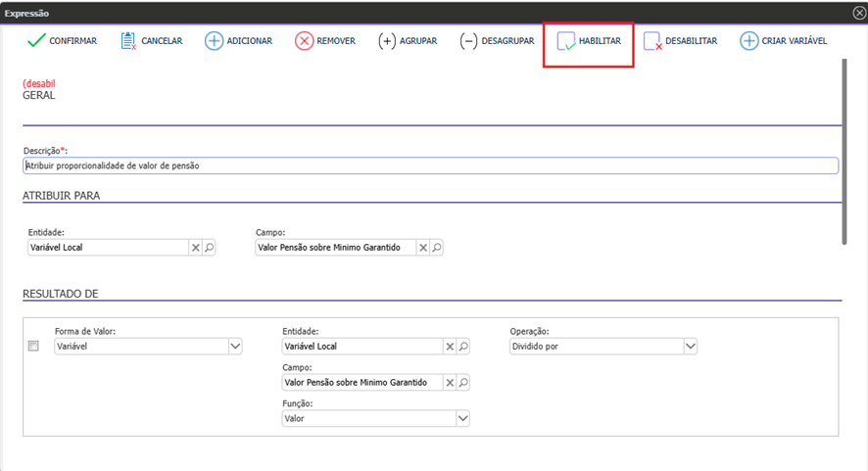Click the Desagrupar (−) icon
The width and height of the screenshot is (868, 471).
tap(468, 41)
